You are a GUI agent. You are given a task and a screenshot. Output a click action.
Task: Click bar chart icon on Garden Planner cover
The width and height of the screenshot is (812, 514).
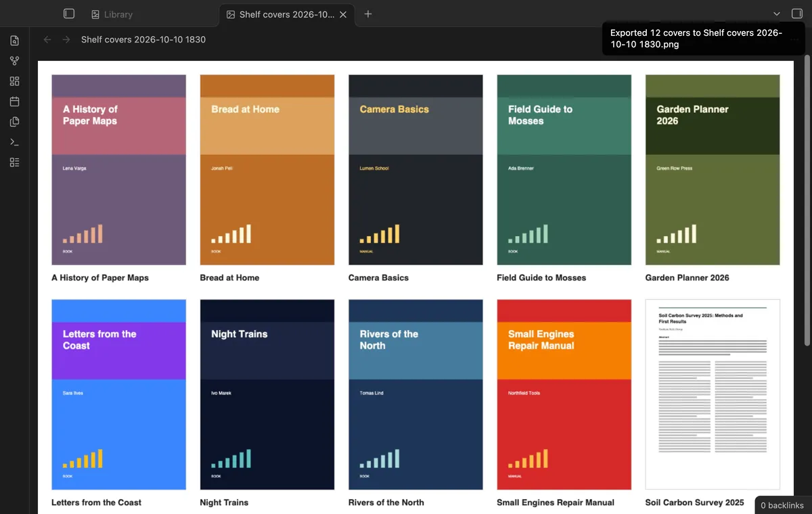coord(677,234)
